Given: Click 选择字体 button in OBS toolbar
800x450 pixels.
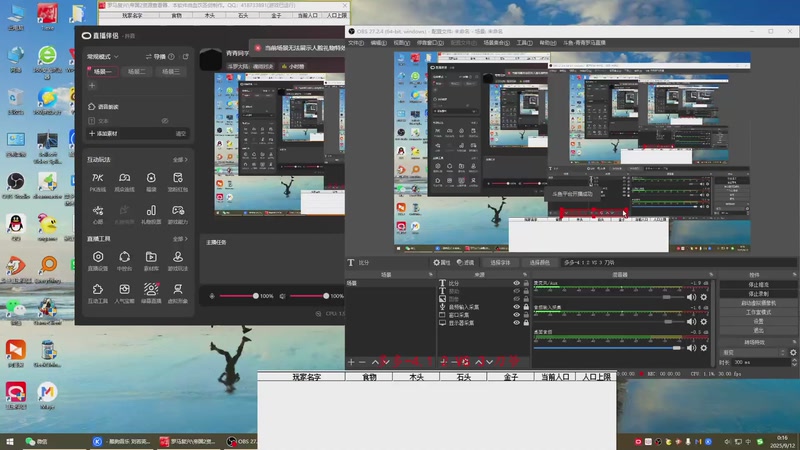Looking at the screenshot, I should (x=500, y=263).
